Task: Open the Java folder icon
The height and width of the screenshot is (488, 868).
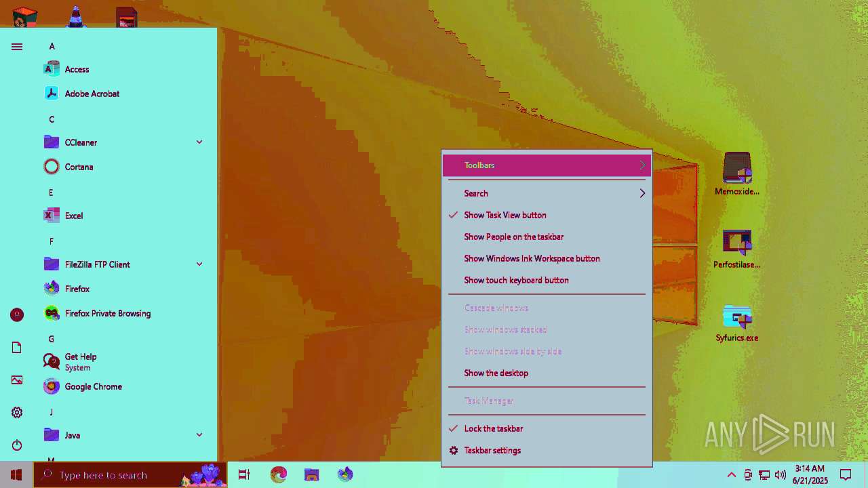Action: 52,435
